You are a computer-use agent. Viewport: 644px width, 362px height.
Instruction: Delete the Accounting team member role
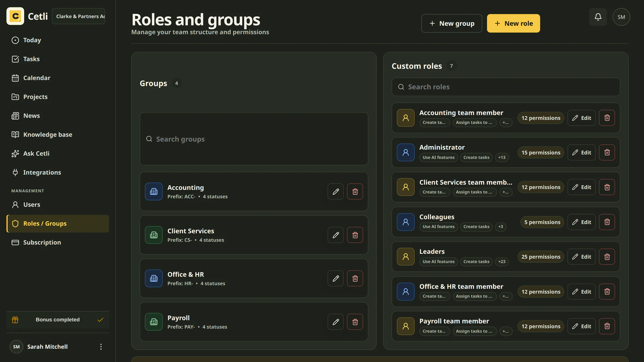[607, 118]
